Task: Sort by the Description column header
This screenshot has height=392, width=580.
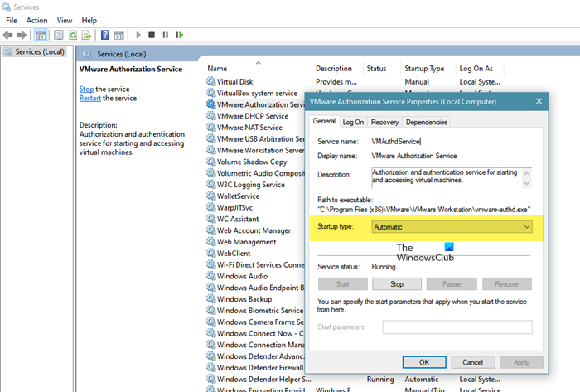Action: pyautogui.click(x=338, y=69)
